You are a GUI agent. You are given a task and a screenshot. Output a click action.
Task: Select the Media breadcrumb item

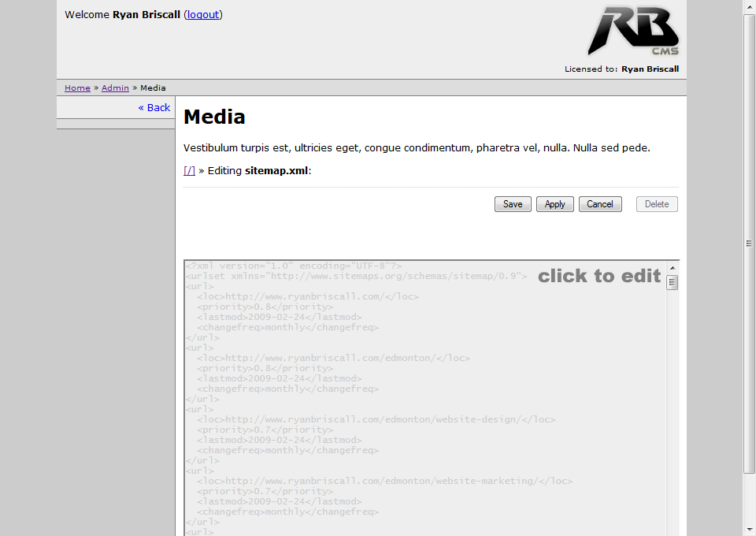pyautogui.click(x=153, y=88)
